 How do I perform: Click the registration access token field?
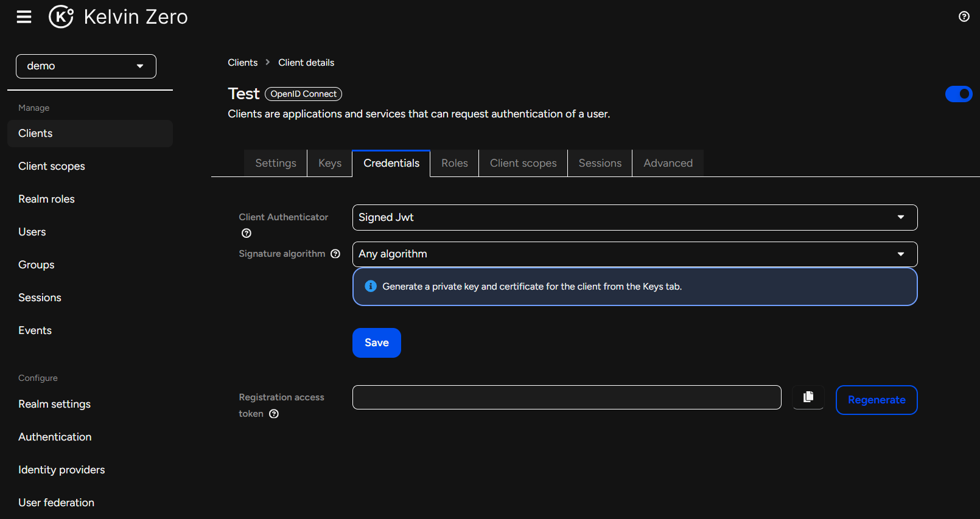tap(566, 397)
